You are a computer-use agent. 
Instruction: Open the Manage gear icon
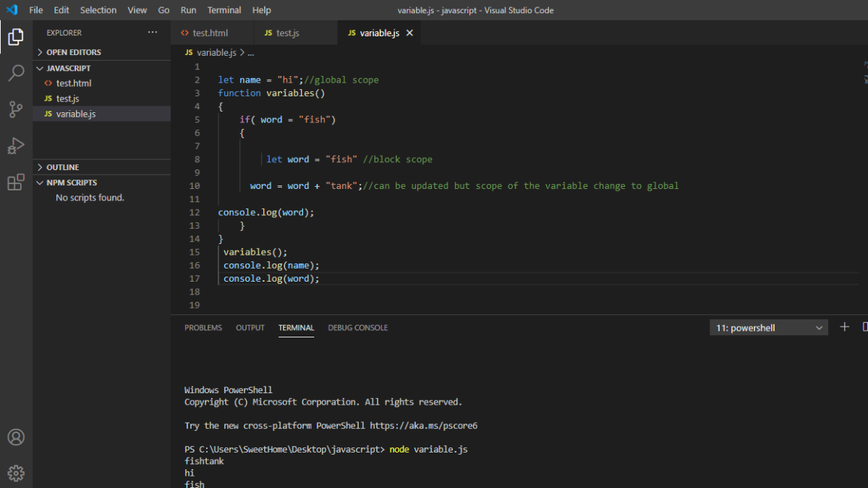tap(16, 474)
